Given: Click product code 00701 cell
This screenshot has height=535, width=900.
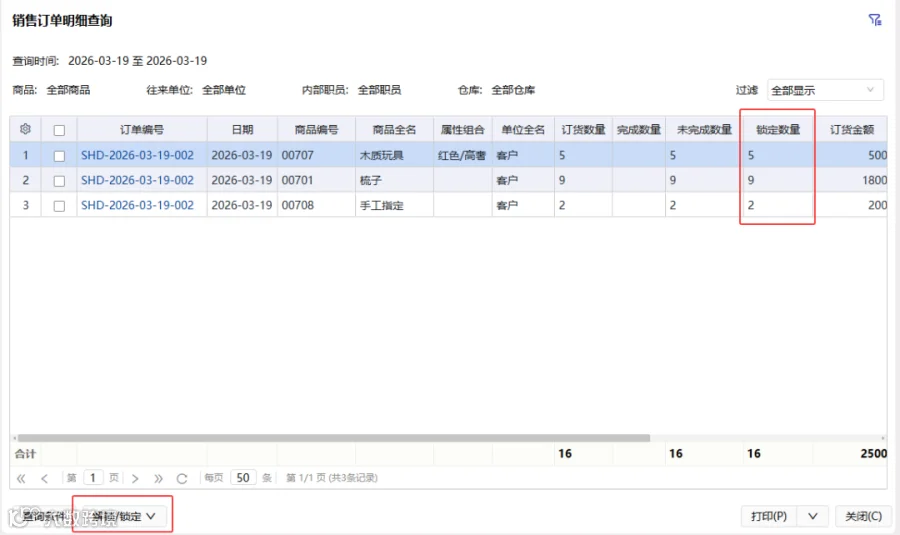Looking at the screenshot, I should tap(316, 180).
